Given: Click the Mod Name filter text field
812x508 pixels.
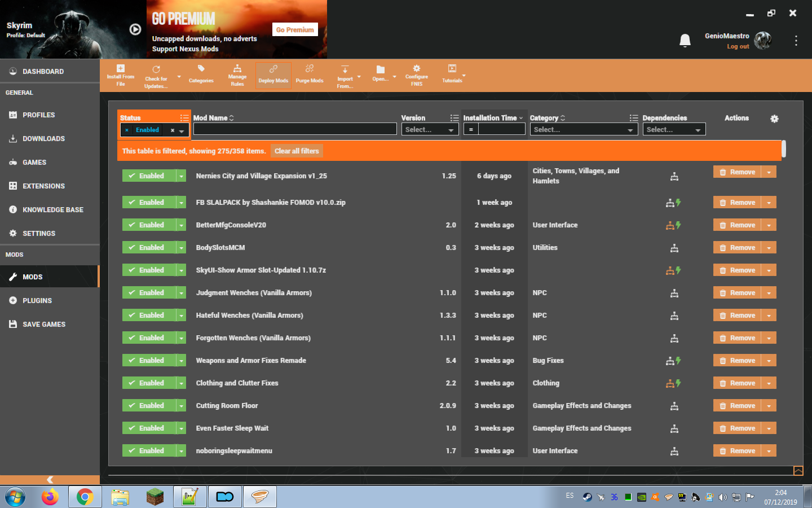Looking at the screenshot, I should [x=295, y=129].
